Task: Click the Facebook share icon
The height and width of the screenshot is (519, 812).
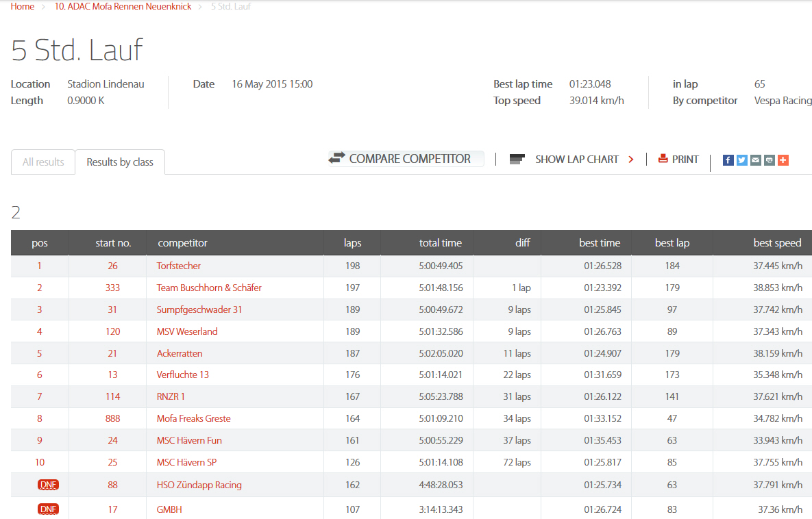Action: (x=728, y=160)
